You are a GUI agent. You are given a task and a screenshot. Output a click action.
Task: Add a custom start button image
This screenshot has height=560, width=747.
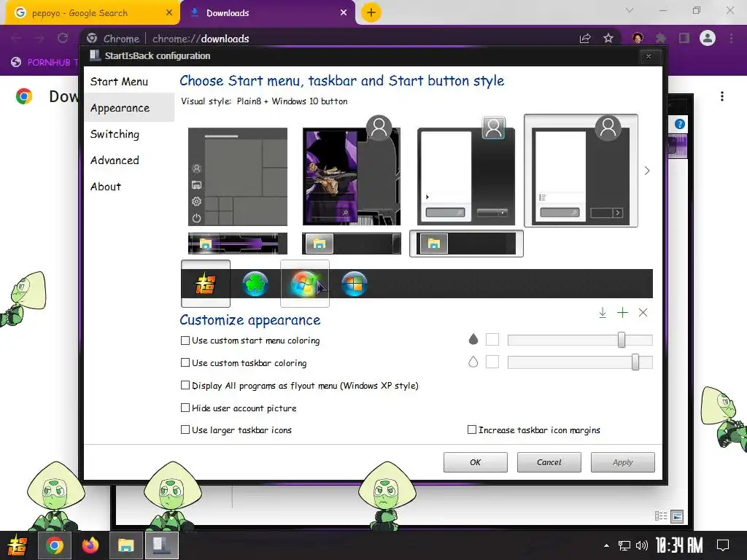point(623,313)
